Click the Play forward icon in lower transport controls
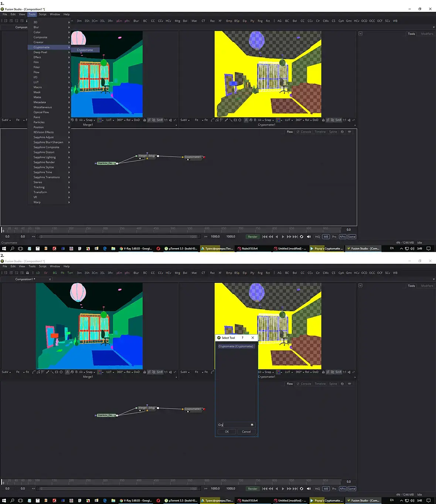The image size is (436, 504). point(283,488)
